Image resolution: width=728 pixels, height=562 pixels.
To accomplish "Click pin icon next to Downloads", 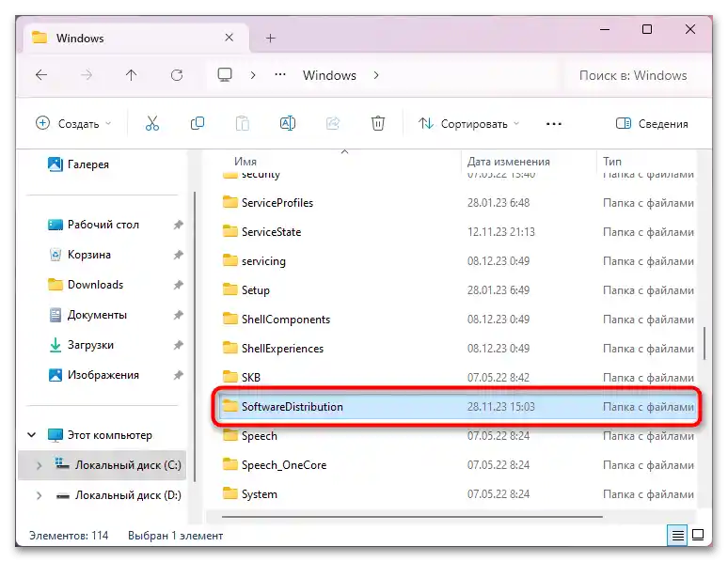I will [179, 285].
